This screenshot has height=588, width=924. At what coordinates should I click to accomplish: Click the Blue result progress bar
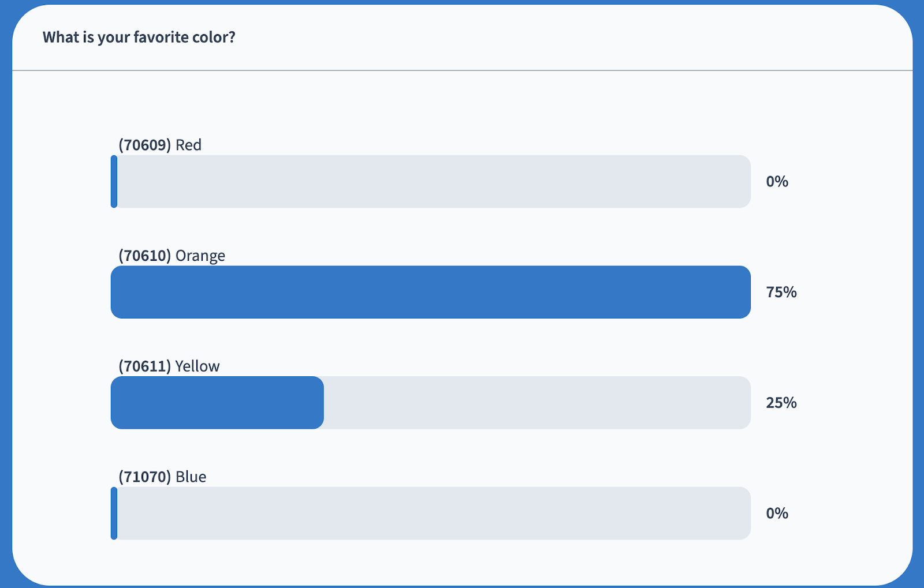pyautogui.click(x=431, y=514)
